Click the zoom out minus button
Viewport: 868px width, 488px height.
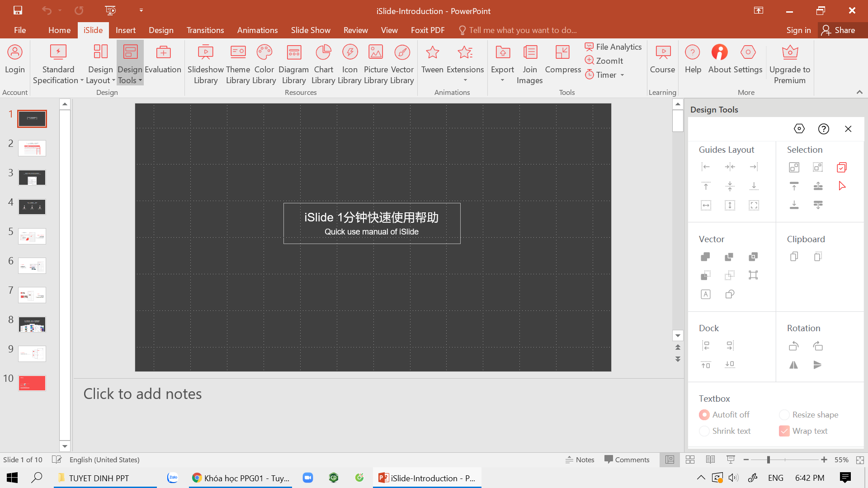pos(746,460)
